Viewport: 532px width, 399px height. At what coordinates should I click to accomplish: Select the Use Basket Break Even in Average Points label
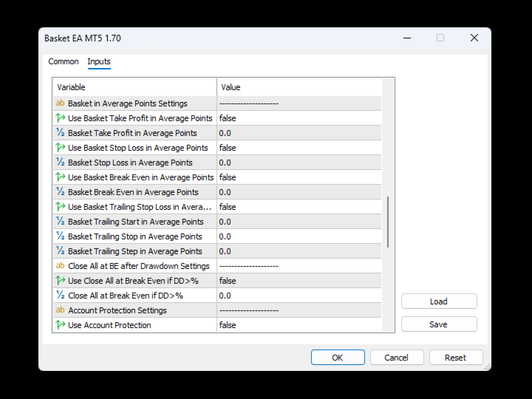[141, 177]
